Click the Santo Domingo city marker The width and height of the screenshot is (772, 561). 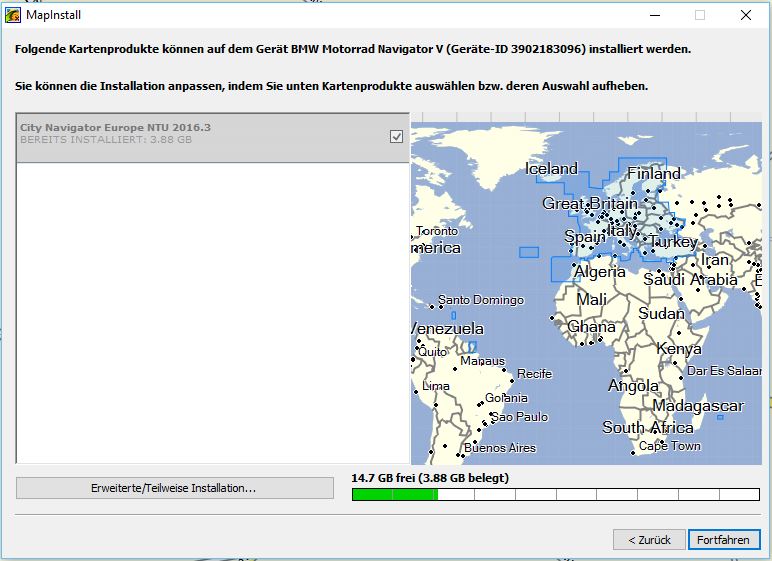tap(438, 302)
